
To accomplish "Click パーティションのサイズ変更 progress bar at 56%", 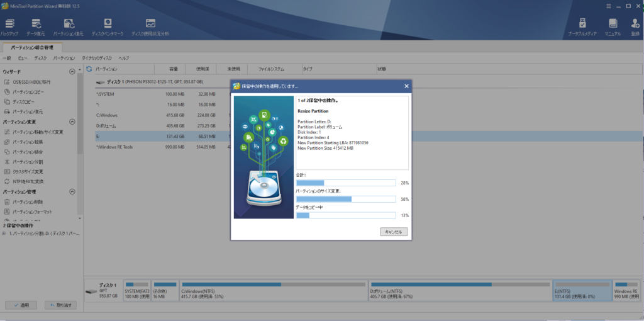I will [346, 199].
